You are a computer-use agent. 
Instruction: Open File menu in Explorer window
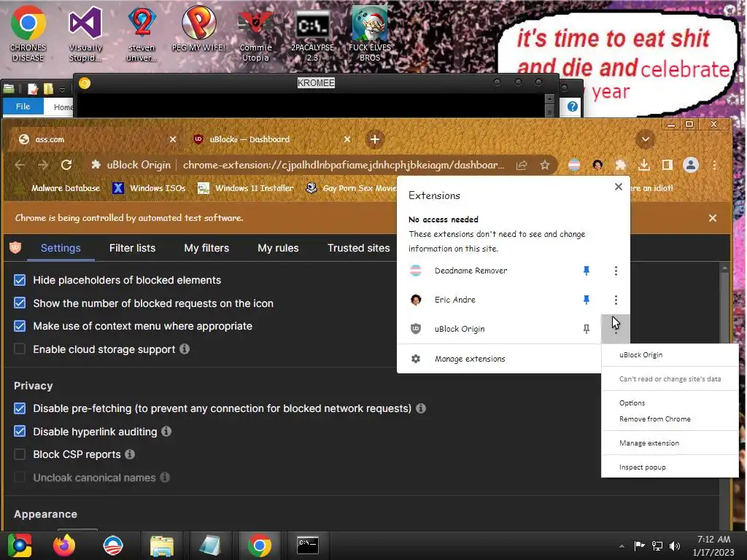point(23,106)
